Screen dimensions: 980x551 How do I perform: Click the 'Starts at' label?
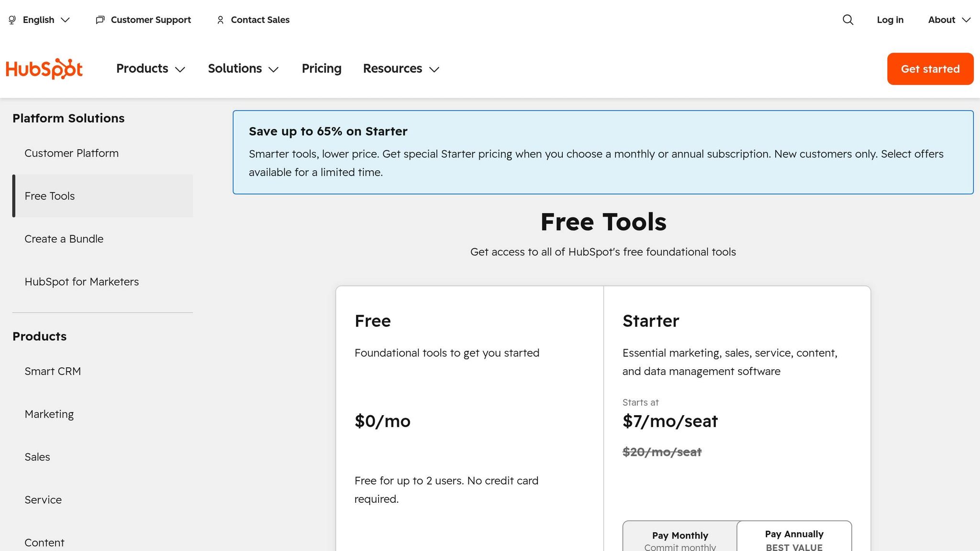[640, 403]
